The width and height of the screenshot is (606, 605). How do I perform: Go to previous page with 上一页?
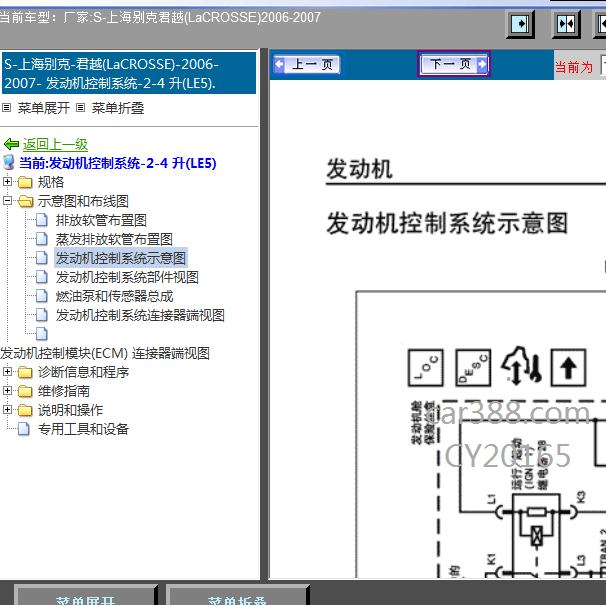[307, 64]
